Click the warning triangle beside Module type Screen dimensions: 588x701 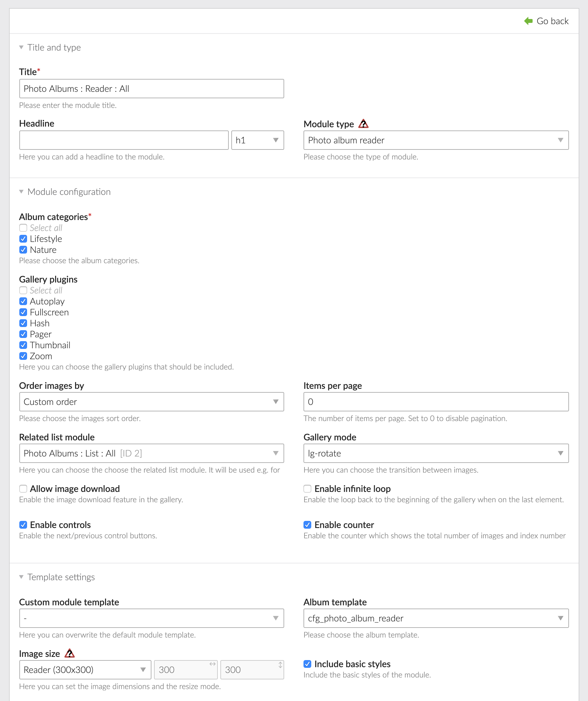pos(364,124)
